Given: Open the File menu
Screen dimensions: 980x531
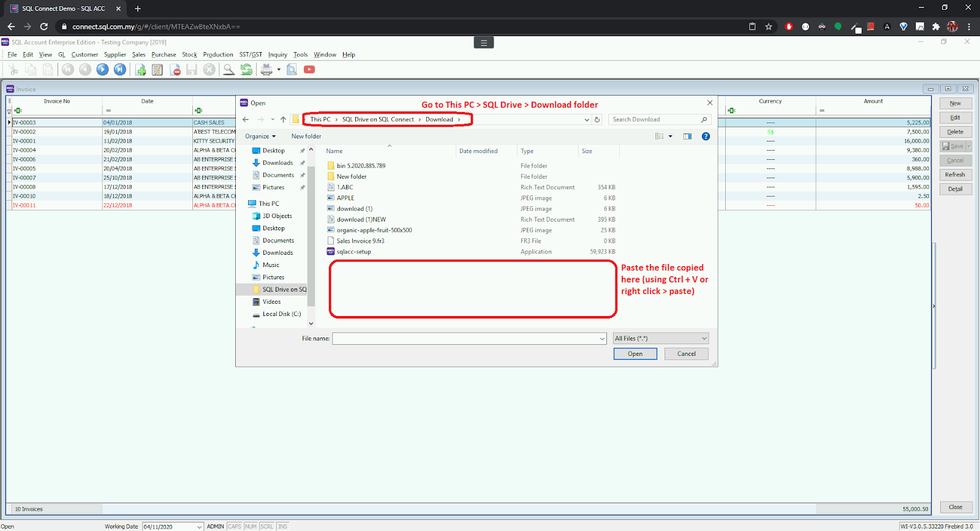Looking at the screenshot, I should coord(12,55).
